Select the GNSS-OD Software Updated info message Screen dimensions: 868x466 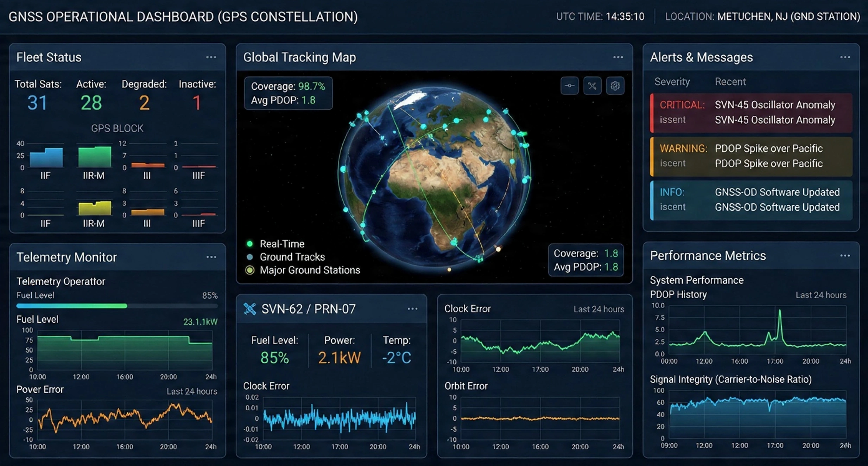751,200
